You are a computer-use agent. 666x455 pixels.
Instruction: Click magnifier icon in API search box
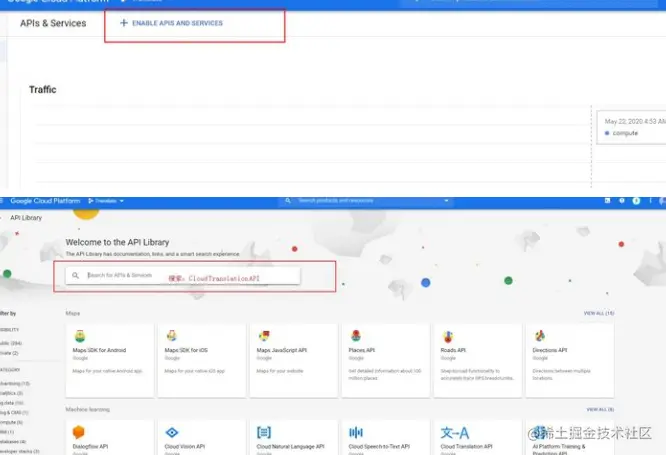[75, 275]
